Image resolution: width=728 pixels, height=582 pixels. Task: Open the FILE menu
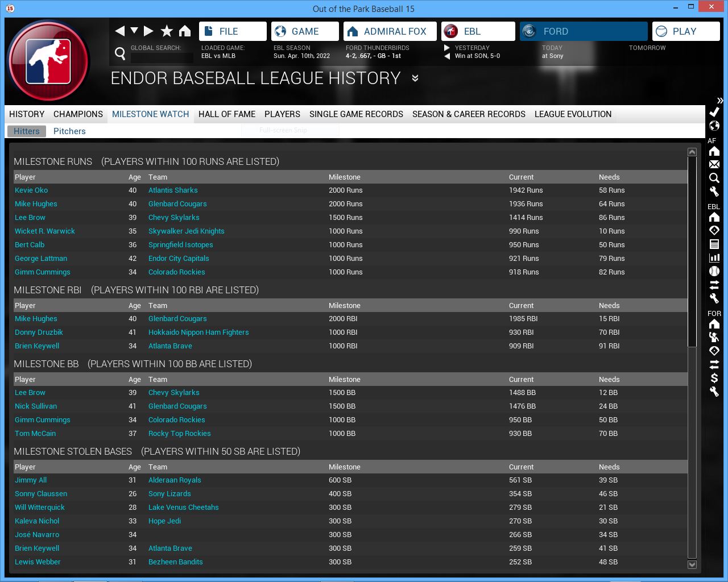(233, 31)
